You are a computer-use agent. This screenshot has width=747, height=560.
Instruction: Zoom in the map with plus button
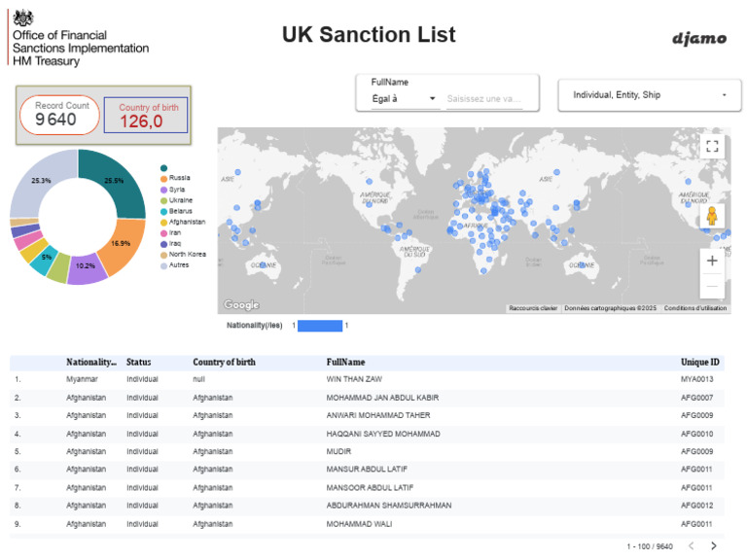[712, 261]
